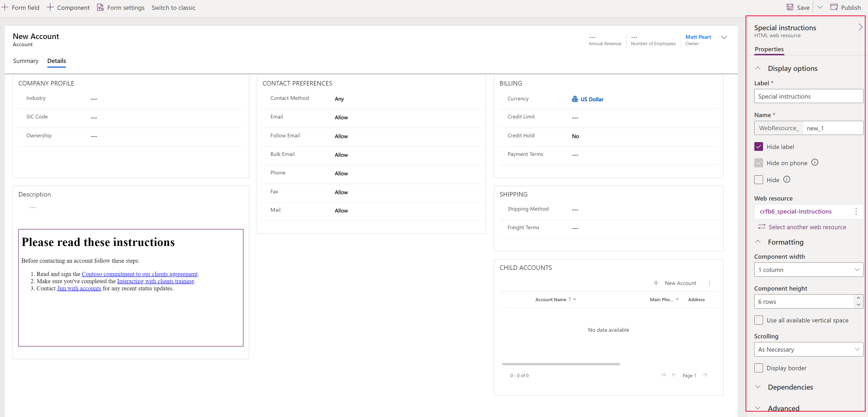Click the Form settings icon
Image resolution: width=868 pixels, height=417 pixels.
click(100, 8)
